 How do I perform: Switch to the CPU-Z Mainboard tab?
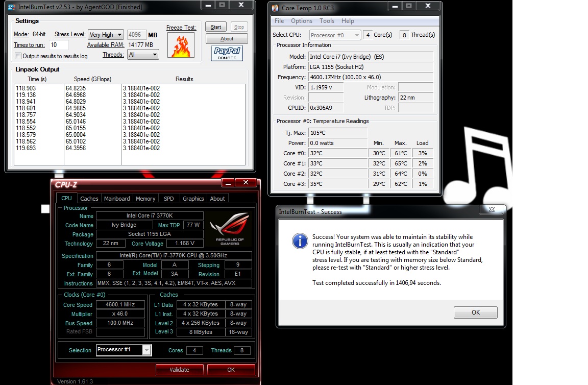point(117,199)
